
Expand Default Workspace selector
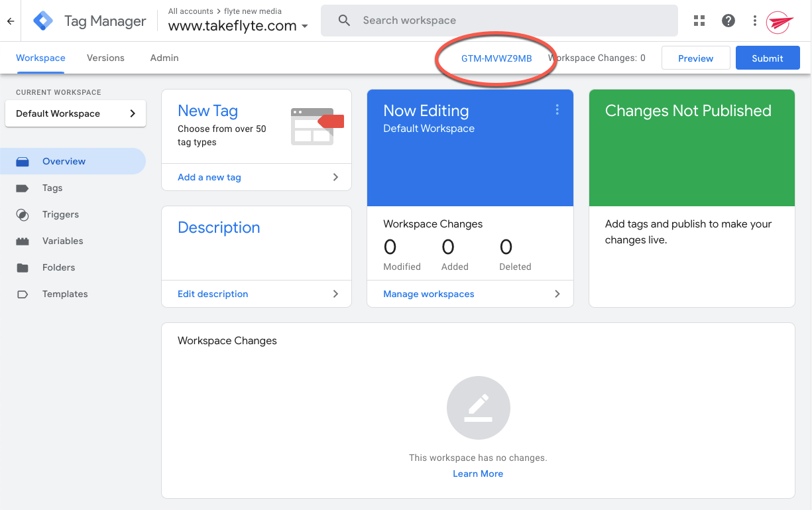75,113
